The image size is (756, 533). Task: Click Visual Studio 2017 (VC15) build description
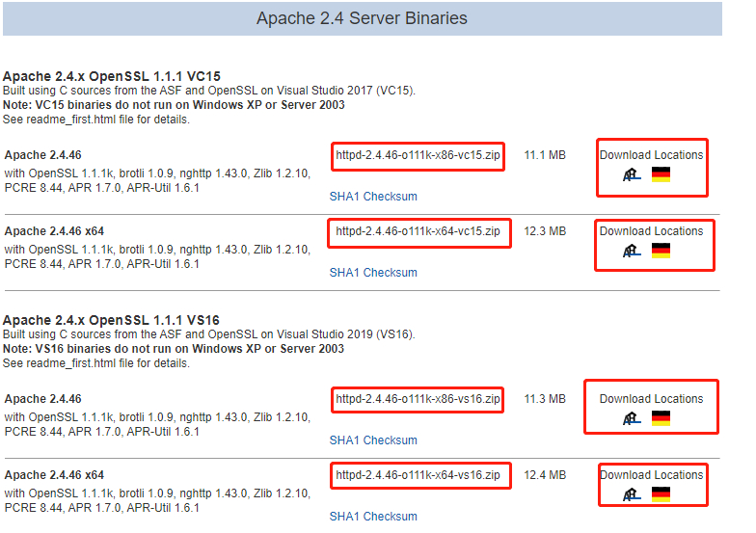tap(208, 91)
